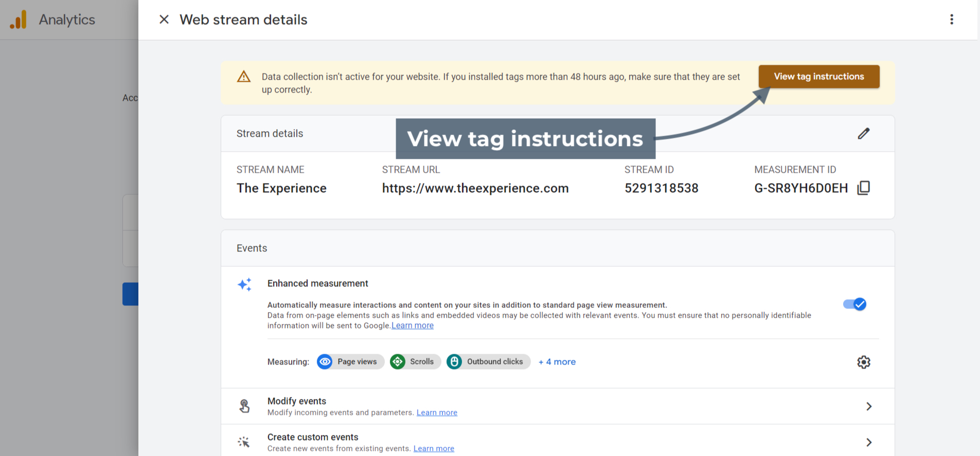Click the Modify events title
Image resolution: width=980 pixels, height=456 pixels.
click(x=297, y=401)
